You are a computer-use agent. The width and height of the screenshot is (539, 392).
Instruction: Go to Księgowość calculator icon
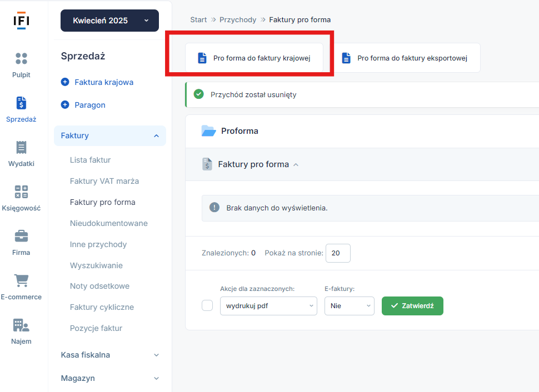coord(21,192)
